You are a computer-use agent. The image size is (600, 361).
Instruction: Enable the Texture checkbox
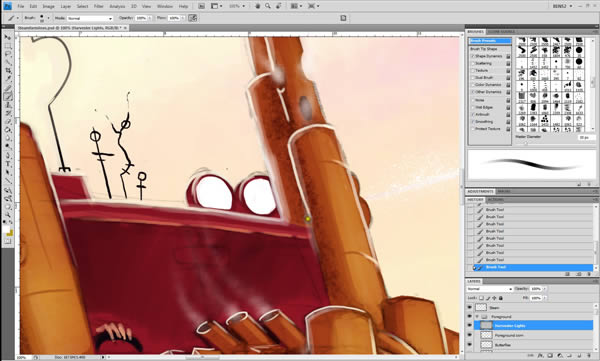[x=473, y=71]
